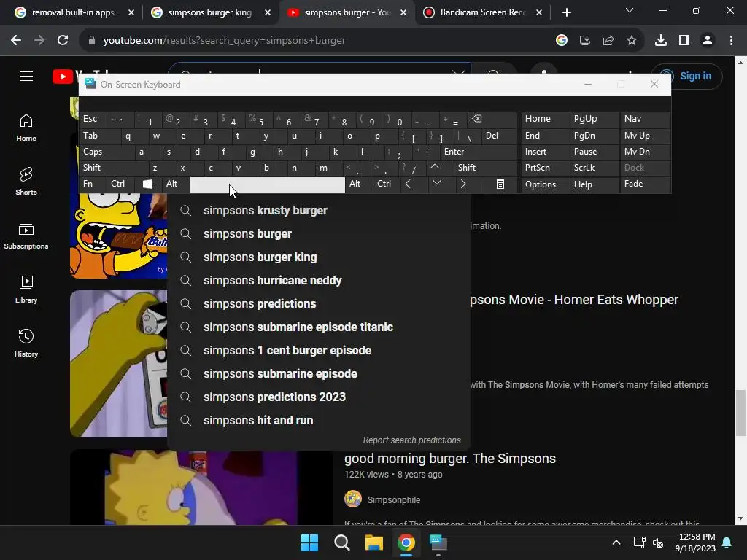Click Sign in button on YouTube
747x560 pixels.
(686, 76)
